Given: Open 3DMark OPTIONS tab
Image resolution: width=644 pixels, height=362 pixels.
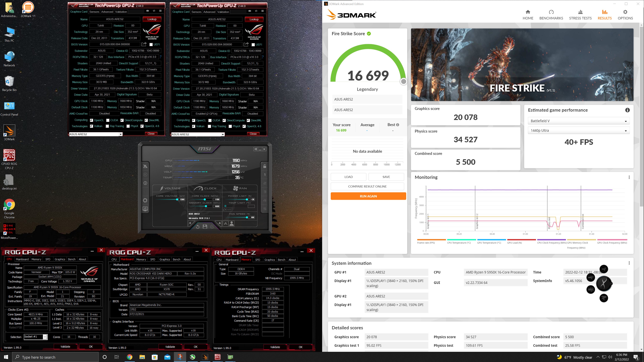Looking at the screenshot, I should pyautogui.click(x=625, y=15).
